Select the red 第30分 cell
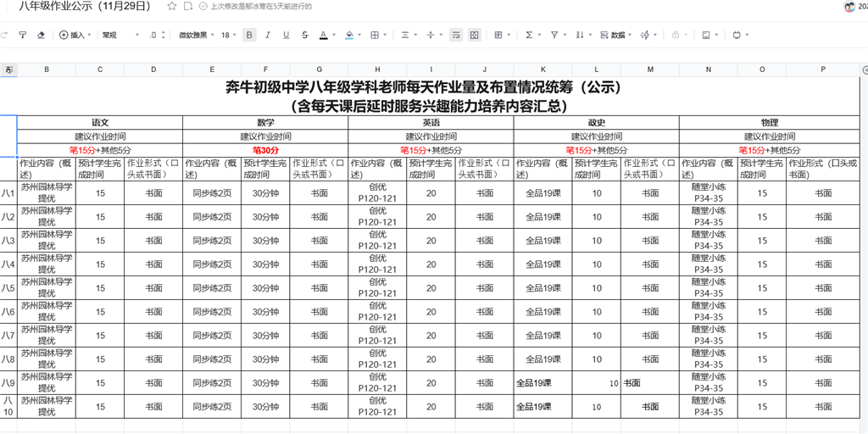 (265, 150)
